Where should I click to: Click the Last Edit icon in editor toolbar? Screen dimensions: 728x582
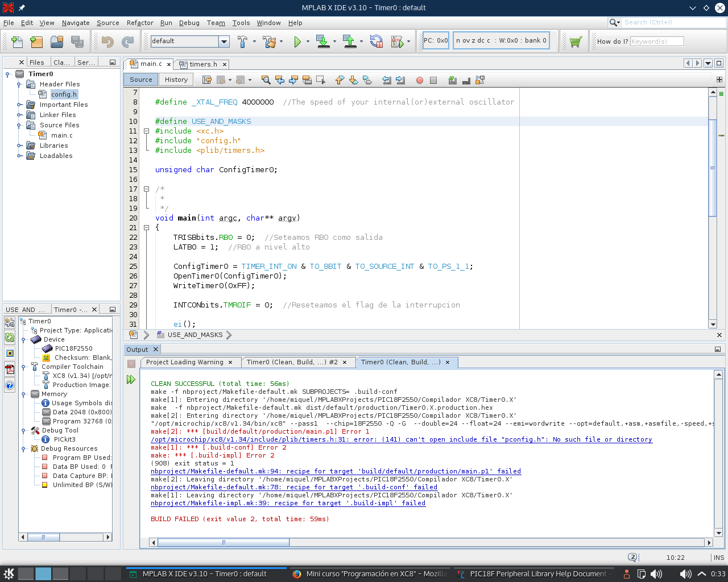click(x=207, y=80)
